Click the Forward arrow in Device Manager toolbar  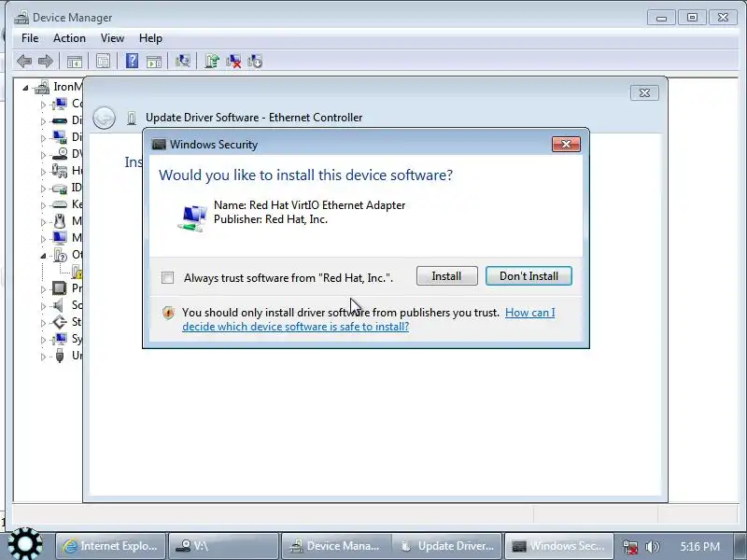click(x=45, y=61)
